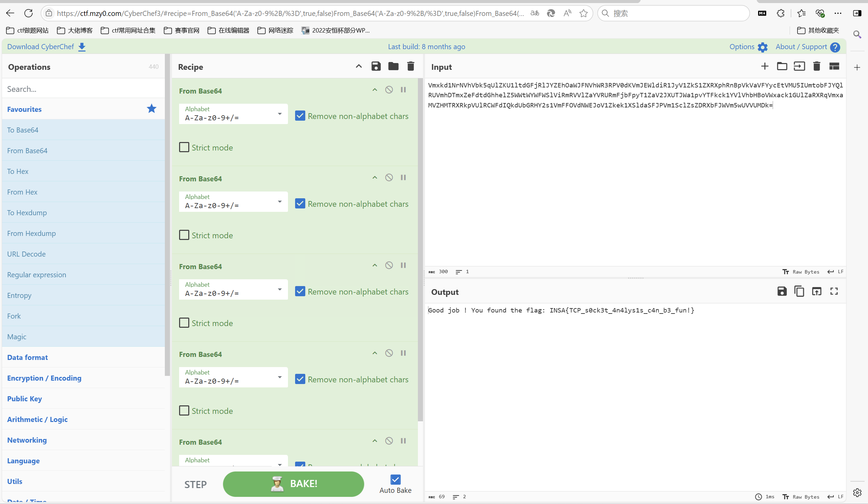Reset pane layout icon in Input header
Image resolution: width=868 pixels, height=504 pixels.
click(834, 66)
